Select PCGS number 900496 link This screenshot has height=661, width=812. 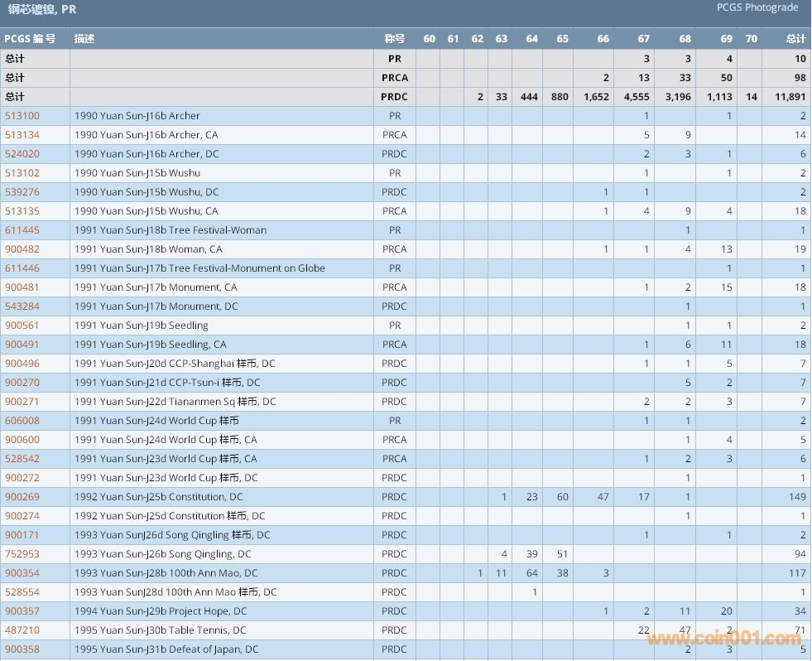point(22,364)
